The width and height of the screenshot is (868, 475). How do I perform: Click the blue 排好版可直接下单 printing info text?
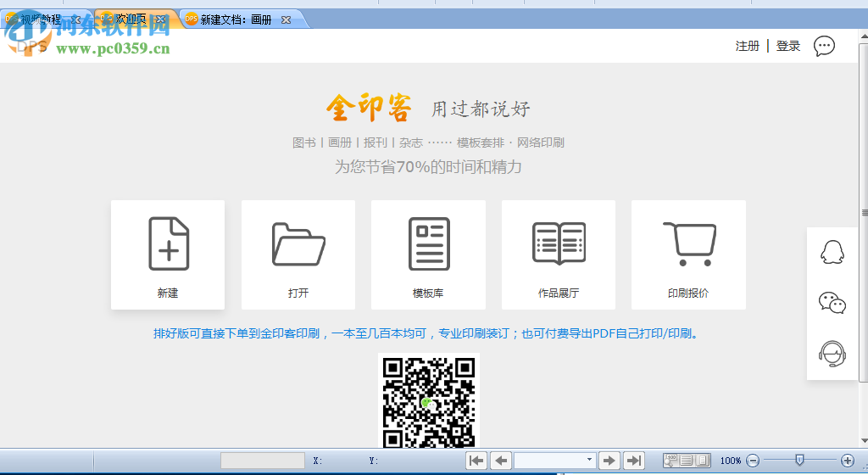click(426, 333)
